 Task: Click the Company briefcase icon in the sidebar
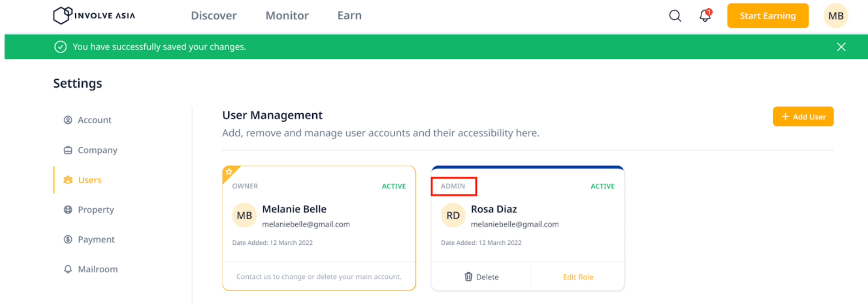pyautogui.click(x=68, y=150)
